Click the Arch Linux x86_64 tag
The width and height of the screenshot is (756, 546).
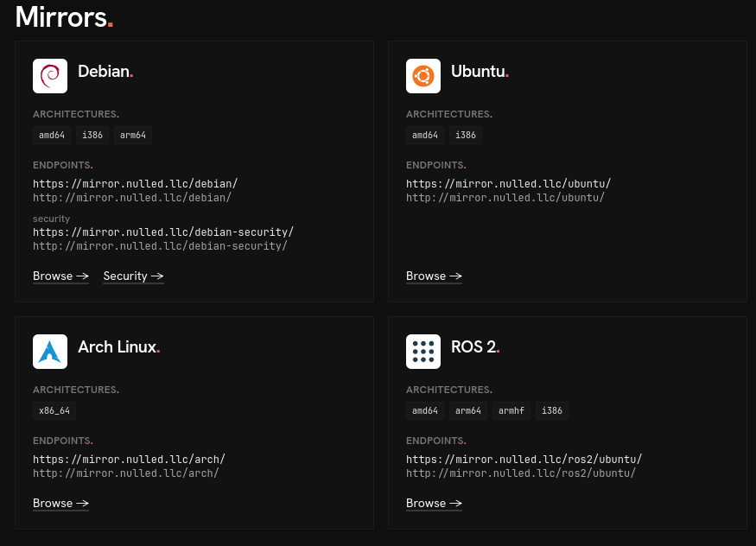[x=54, y=411]
